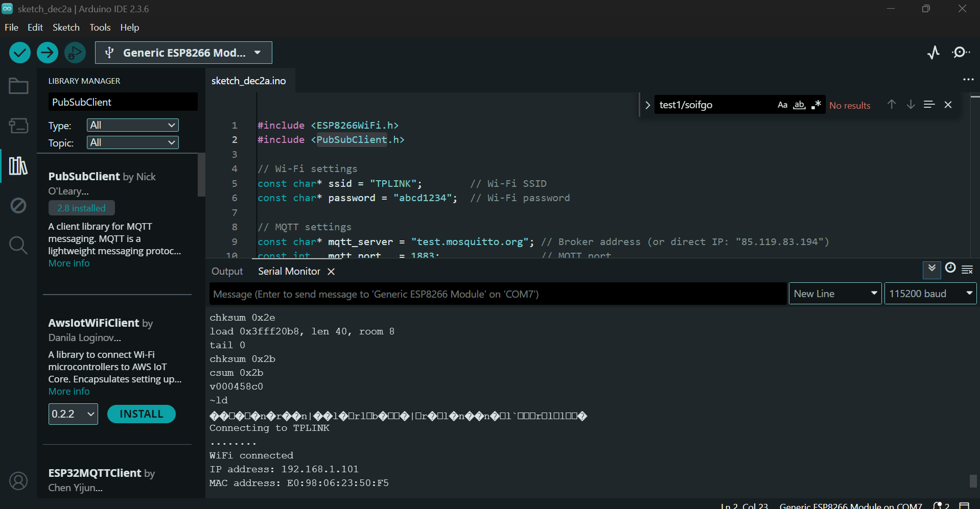The width and height of the screenshot is (980, 509).
Task: Open the Sketchbook folder icon in sidebar
Action: 18,86
